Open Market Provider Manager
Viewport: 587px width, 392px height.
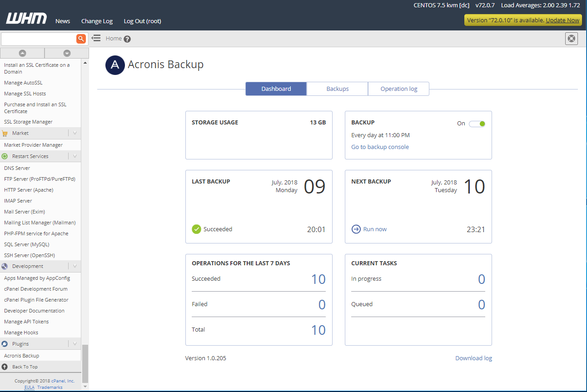point(33,145)
